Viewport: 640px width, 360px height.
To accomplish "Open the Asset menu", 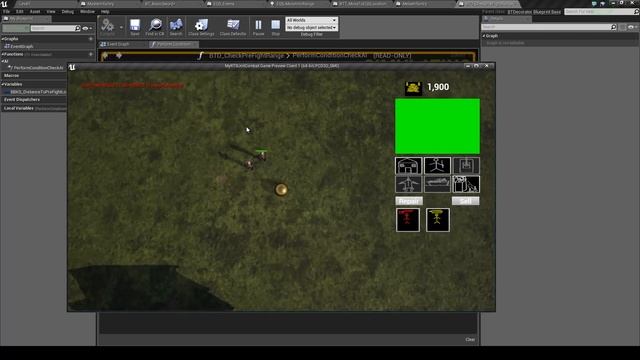I will pos(35,11).
